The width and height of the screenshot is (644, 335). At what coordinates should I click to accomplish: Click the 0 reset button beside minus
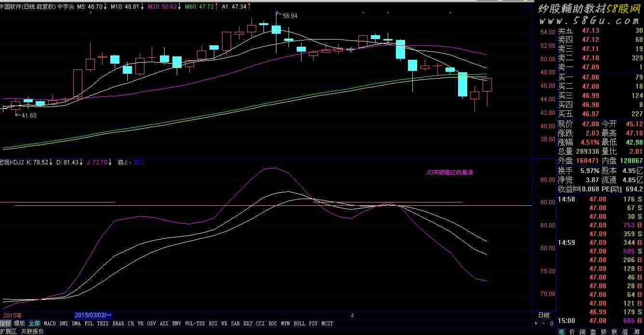[552, 323]
